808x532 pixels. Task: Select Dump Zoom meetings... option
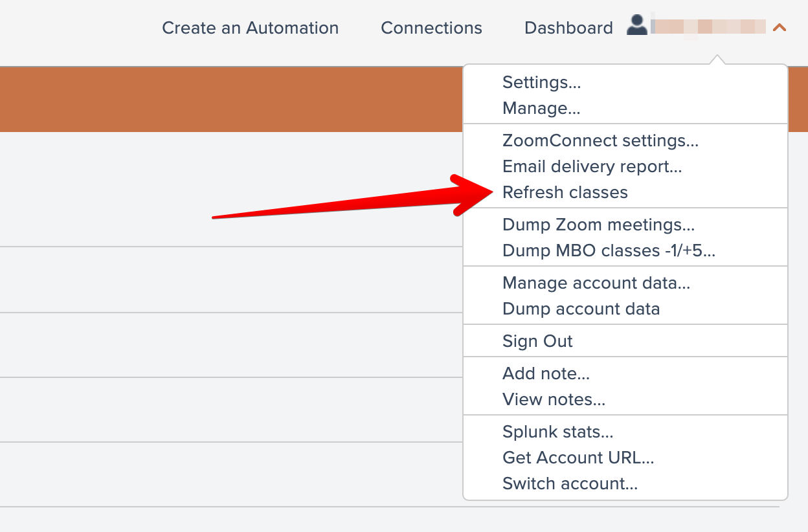click(x=598, y=225)
